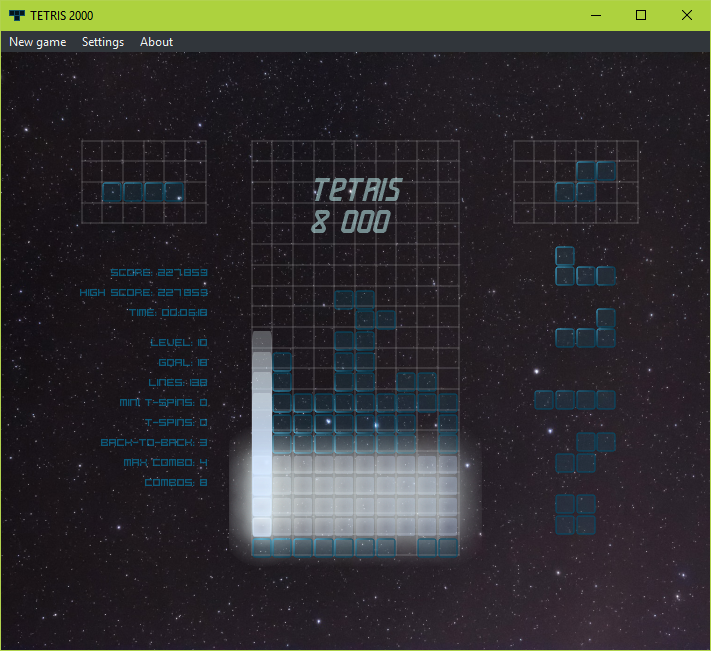Image resolution: width=711 pixels, height=651 pixels.
Task: Click the J-piece in the next queue
Action: [x=585, y=266]
